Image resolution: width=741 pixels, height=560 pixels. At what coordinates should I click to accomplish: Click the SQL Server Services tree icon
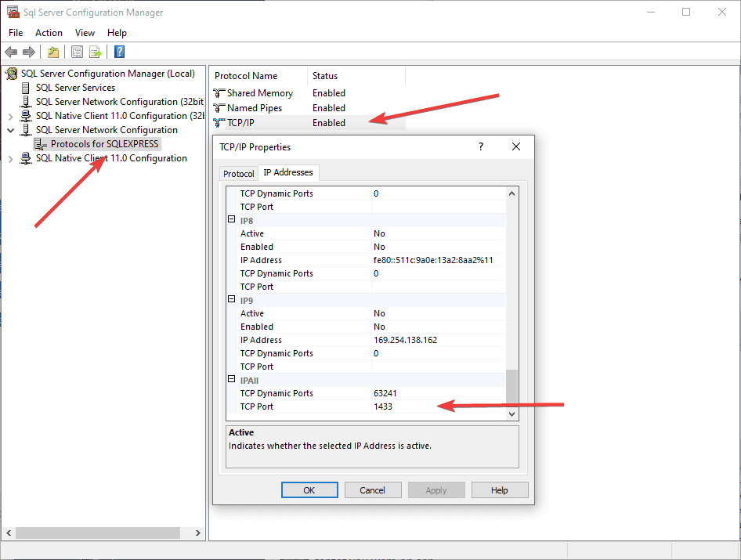[x=26, y=88]
